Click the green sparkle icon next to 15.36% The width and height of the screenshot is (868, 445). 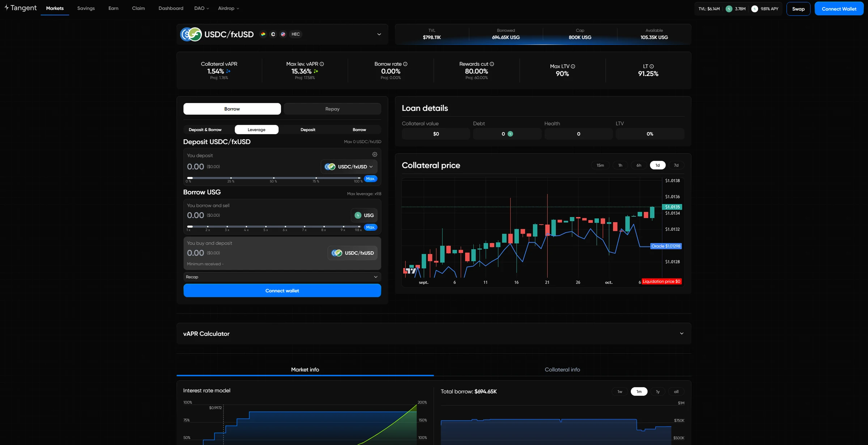tap(316, 71)
